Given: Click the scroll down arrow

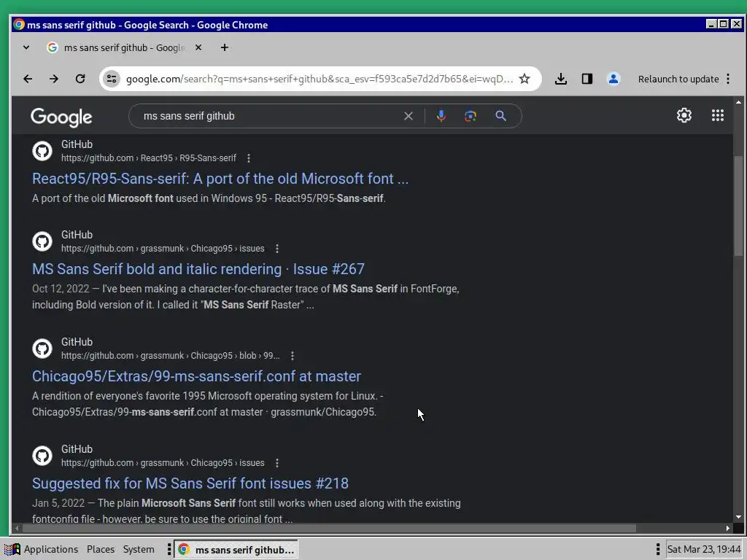Looking at the screenshot, I should pos(738,517).
